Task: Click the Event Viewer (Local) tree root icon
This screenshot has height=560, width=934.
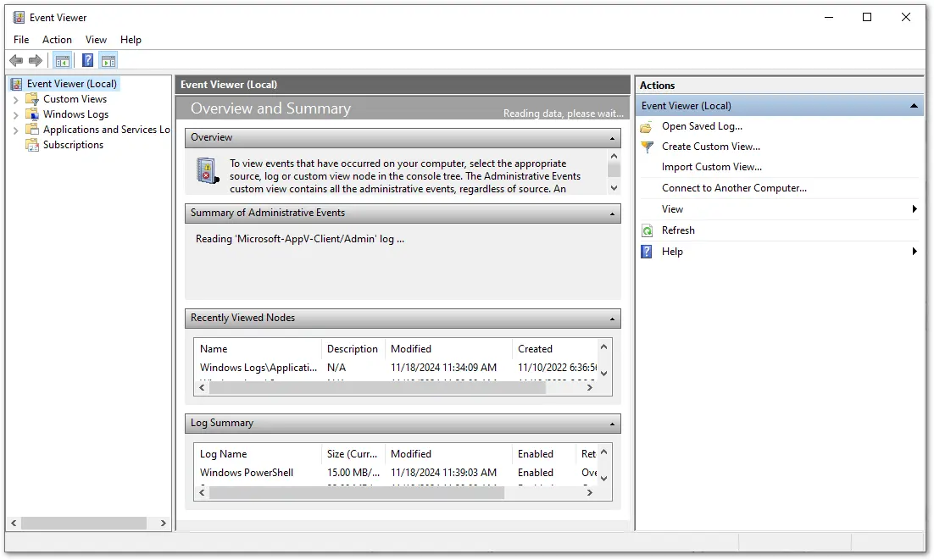Action: (17, 84)
